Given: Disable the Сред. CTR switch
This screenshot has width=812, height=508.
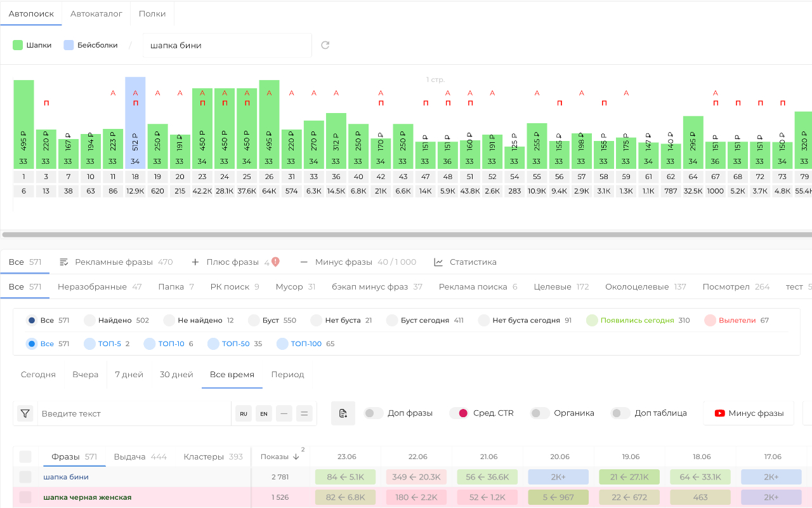Looking at the screenshot, I should click(459, 413).
